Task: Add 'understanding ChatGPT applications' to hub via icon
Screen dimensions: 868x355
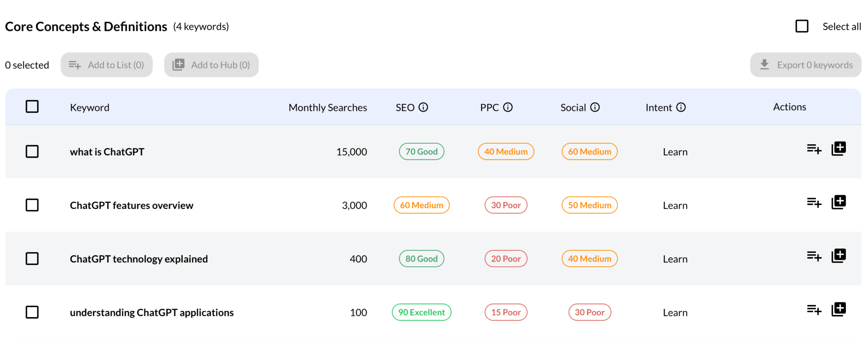Action: click(838, 309)
